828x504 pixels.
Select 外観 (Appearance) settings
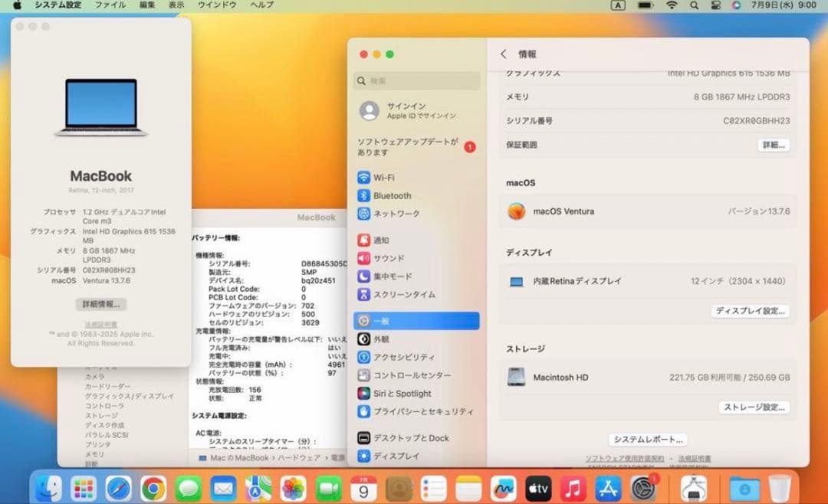click(x=383, y=339)
